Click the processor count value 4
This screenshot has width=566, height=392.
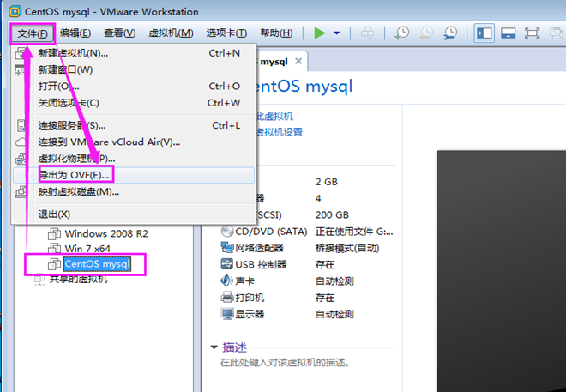(x=318, y=198)
